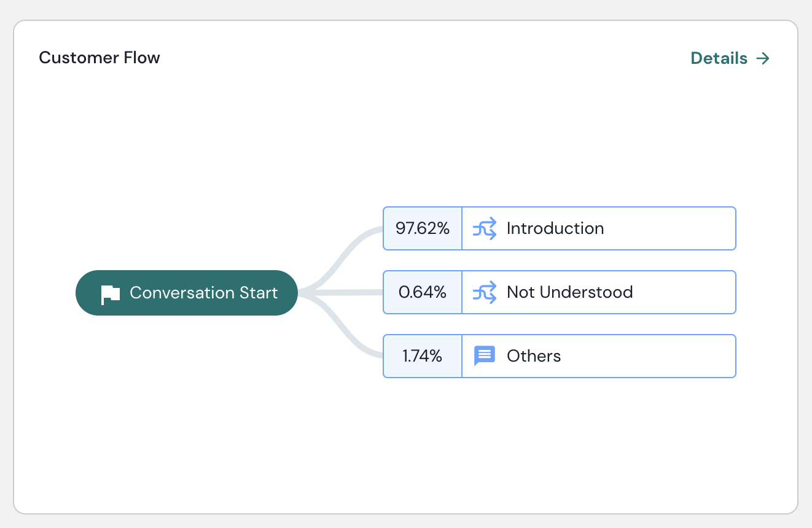Image resolution: width=812 pixels, height=528 pixels.
Task: Click the flag icon in Conversation Start
Action: (x=111, y=293)
